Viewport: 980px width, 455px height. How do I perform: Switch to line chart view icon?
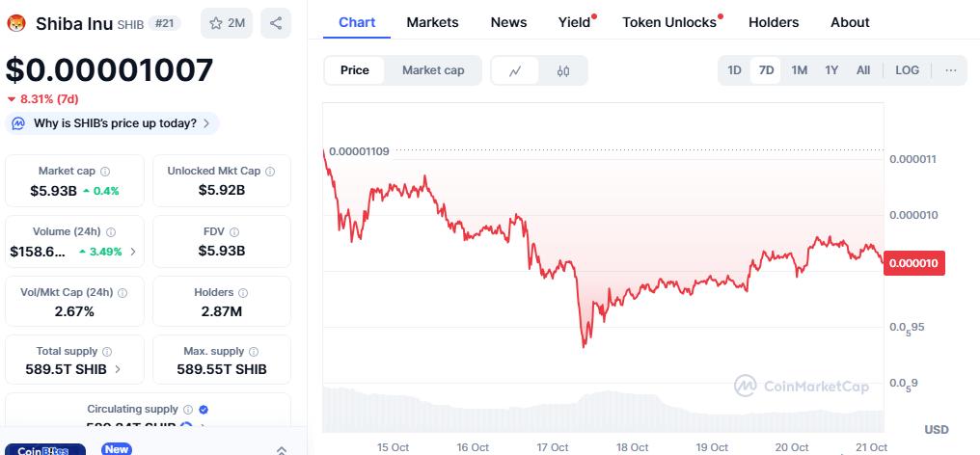point(516,70)
